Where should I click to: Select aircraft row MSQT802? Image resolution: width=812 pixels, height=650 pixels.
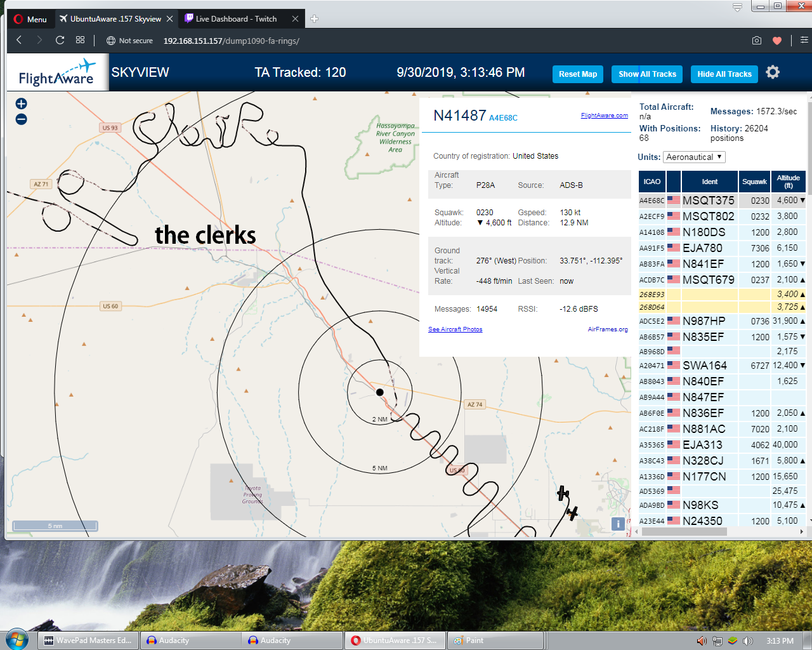click(x=722, y=216)
